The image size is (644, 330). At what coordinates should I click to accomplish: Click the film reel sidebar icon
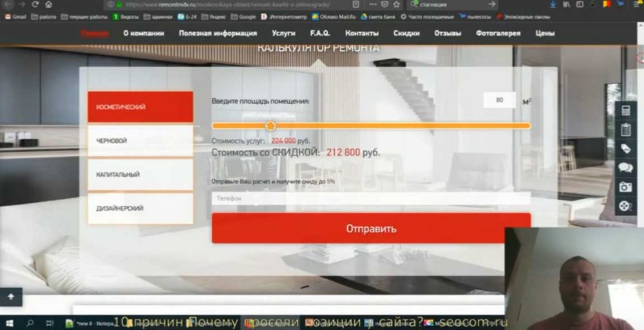(625, 206)
